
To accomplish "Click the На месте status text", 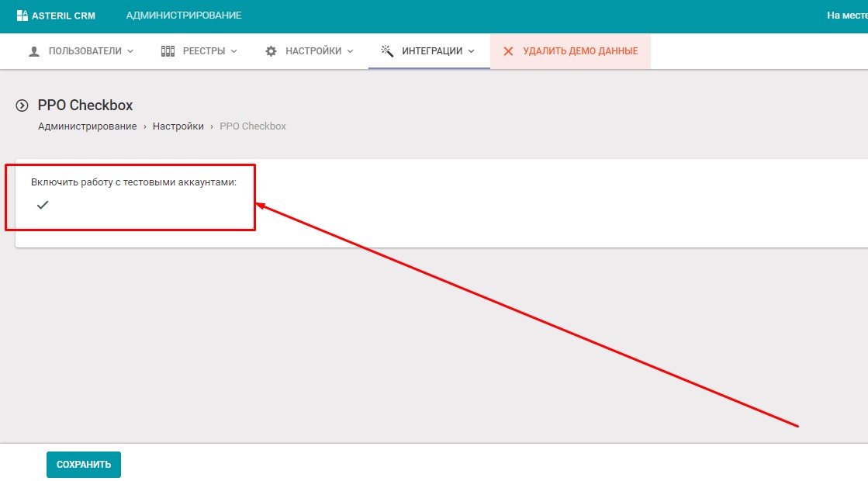I will [847, 16].
